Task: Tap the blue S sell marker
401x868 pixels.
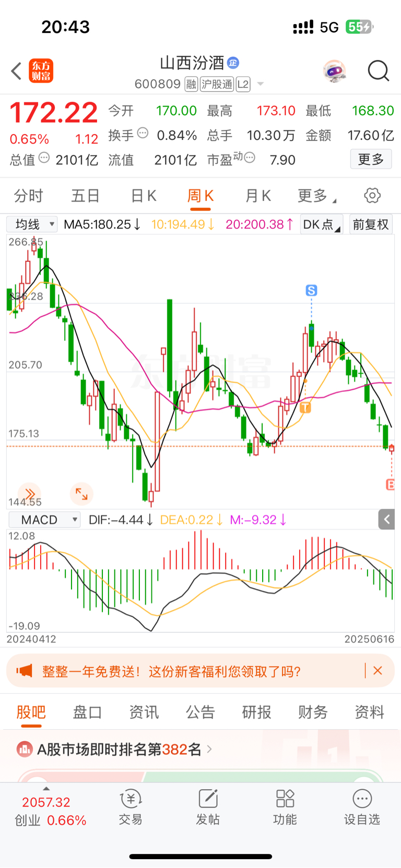Action: pos(311,290)
